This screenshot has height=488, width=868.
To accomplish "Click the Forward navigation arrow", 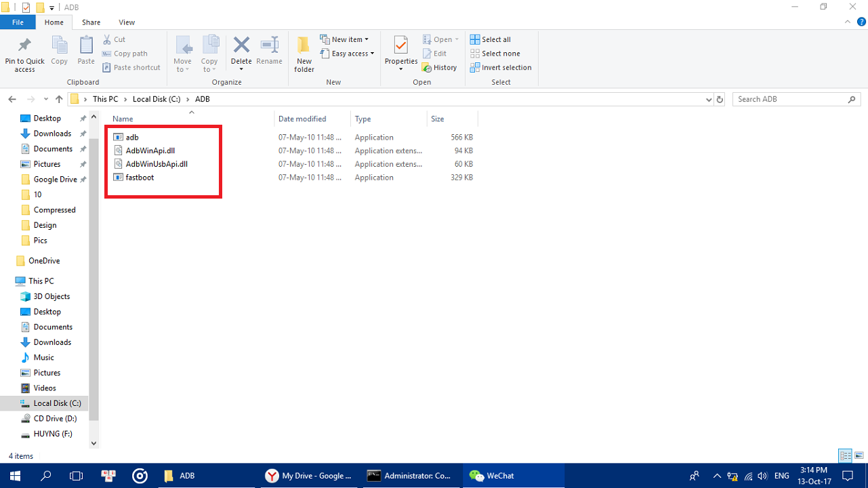I will click(x=30, y=99).
